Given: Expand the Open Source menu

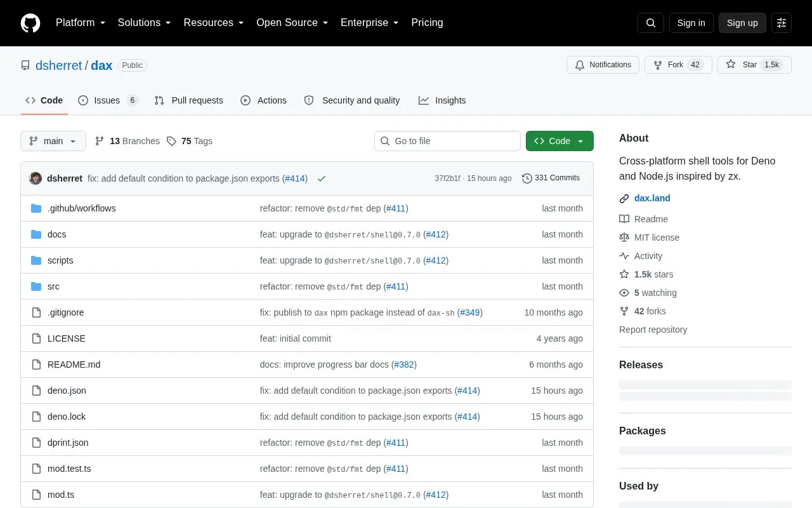Looking at the screenshot, I should [292, 23].
